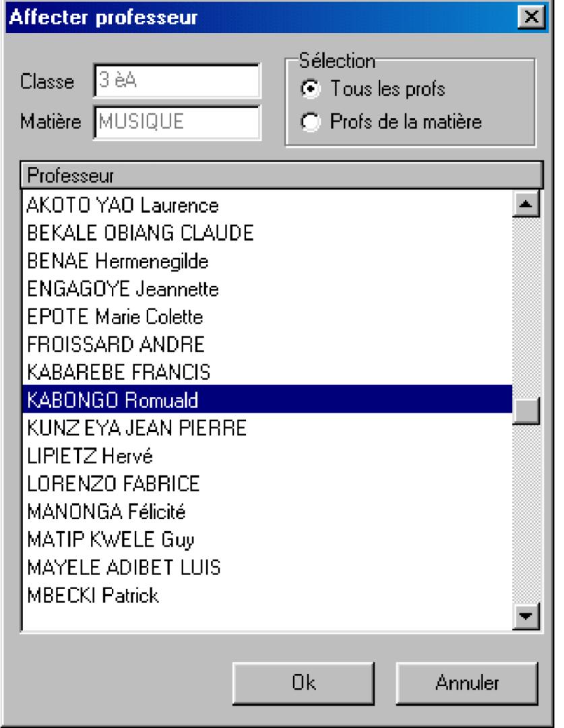Select LIPIETZ Hervé from the list
Image resolution: width=564 pixels, height=728 pixels.
[90, 456]
